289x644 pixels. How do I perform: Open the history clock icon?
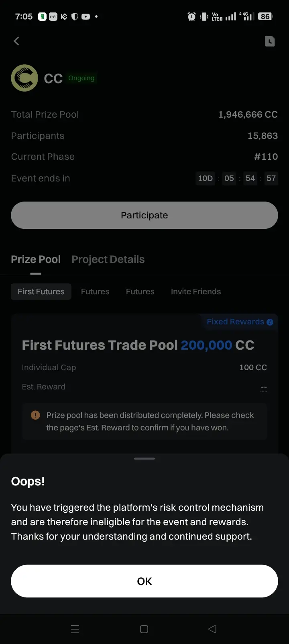coord(270,41)
